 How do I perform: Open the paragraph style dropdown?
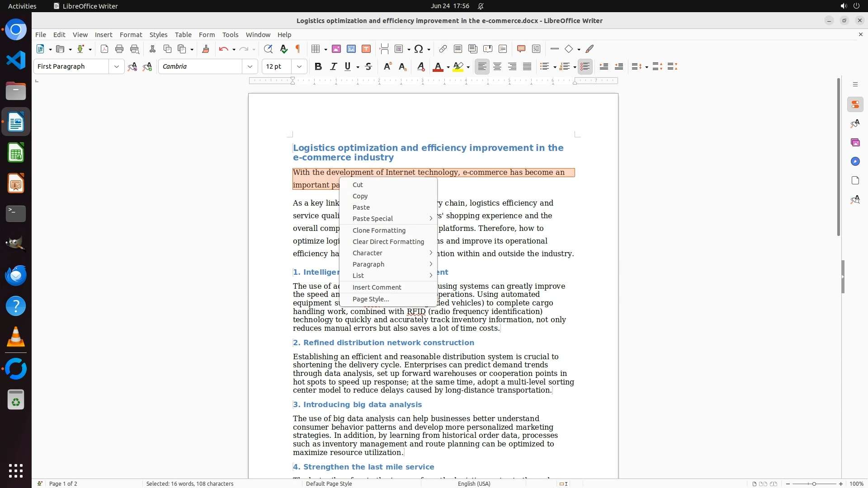117,67
